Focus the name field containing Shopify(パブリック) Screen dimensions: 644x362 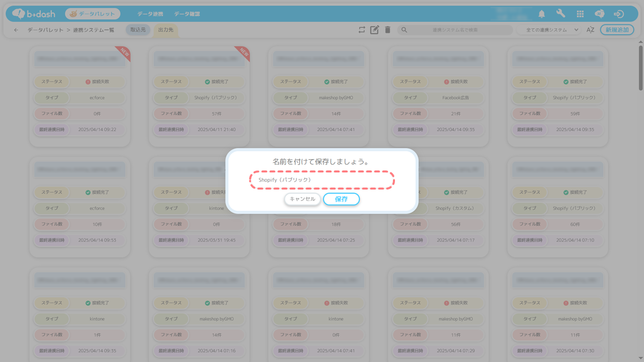[322, 179]
